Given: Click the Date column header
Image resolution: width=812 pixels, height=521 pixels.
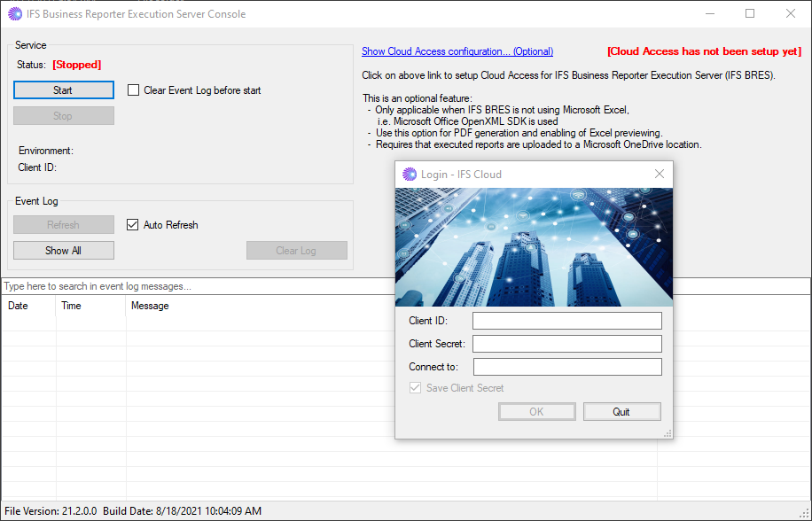Looking at the screenshot, I should (27, 306).
